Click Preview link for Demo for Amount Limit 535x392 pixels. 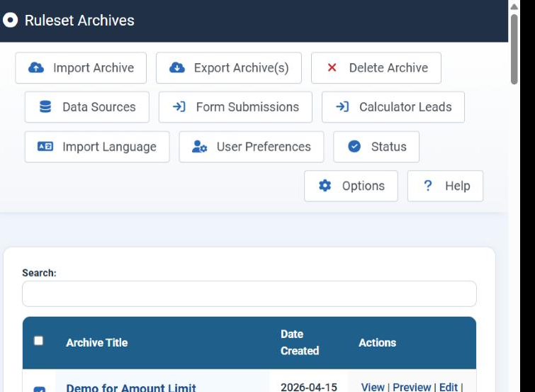point(412,387)
